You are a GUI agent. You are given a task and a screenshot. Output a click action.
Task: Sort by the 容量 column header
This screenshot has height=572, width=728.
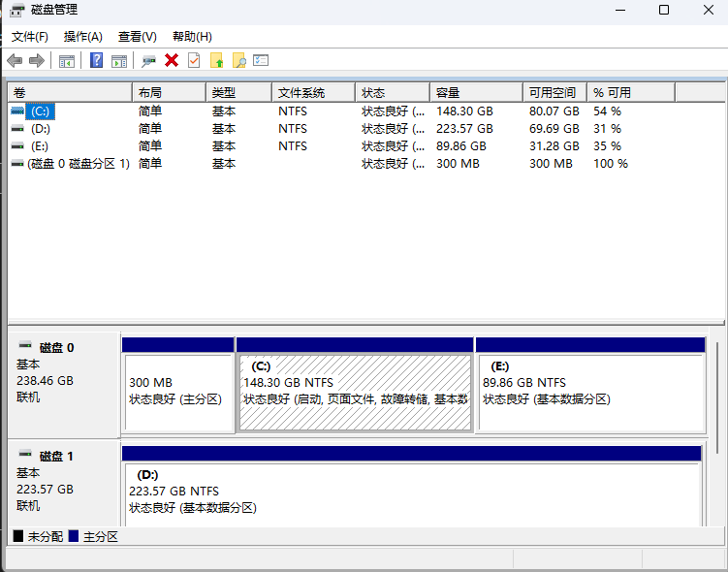point(477,92)
